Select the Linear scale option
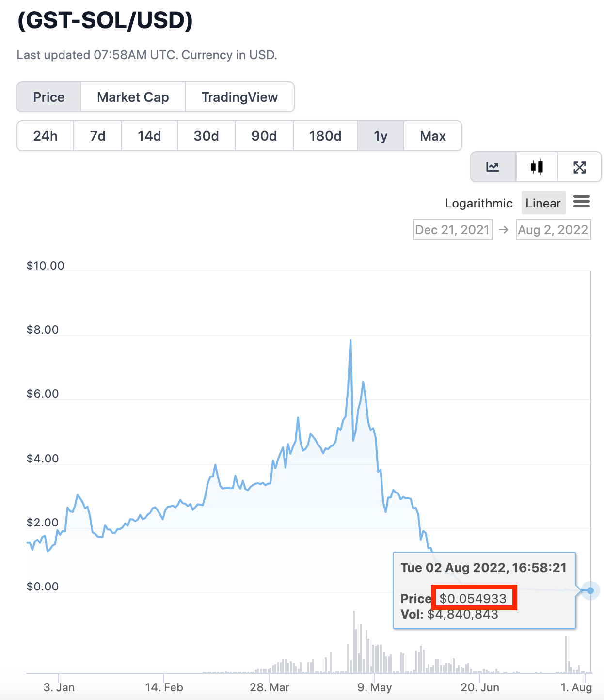604x700 pixels. (543, 203)
